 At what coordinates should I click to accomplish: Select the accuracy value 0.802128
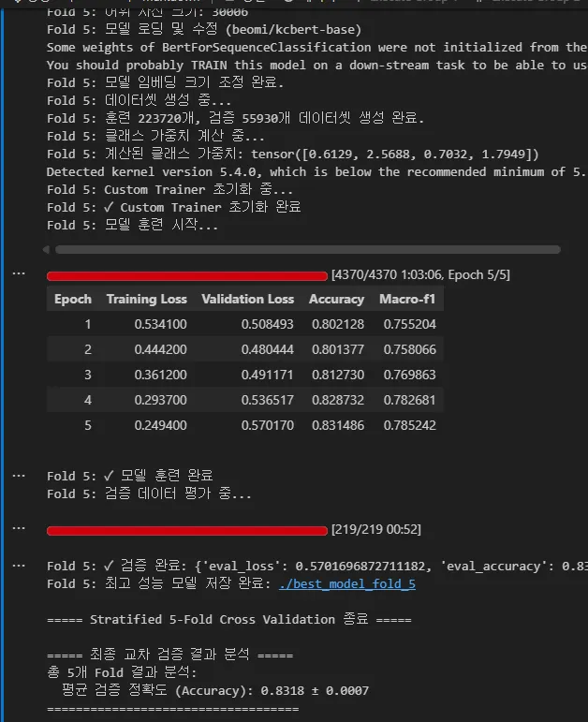click(338, 324)
